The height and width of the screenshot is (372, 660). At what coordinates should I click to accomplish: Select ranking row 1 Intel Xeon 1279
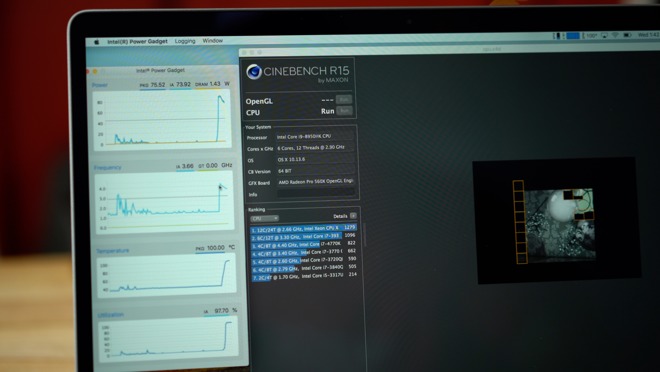pos(303,229)
